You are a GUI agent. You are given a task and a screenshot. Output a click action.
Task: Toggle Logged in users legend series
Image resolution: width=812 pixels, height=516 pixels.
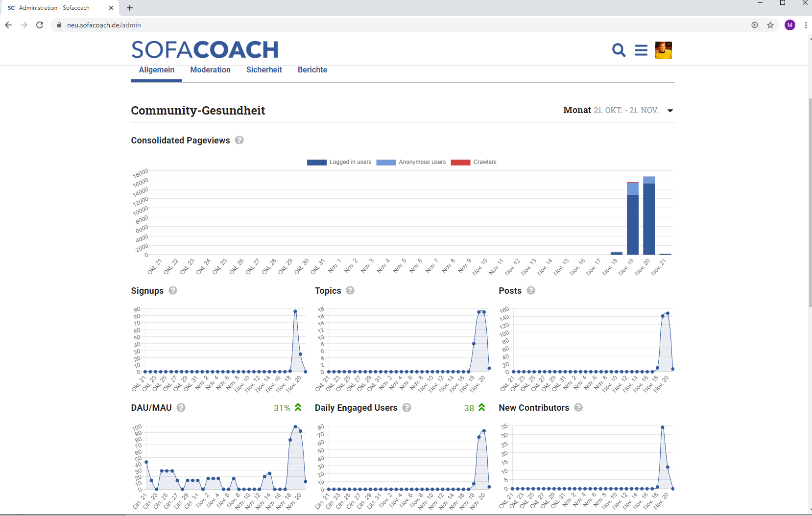[x=339, y=162]
